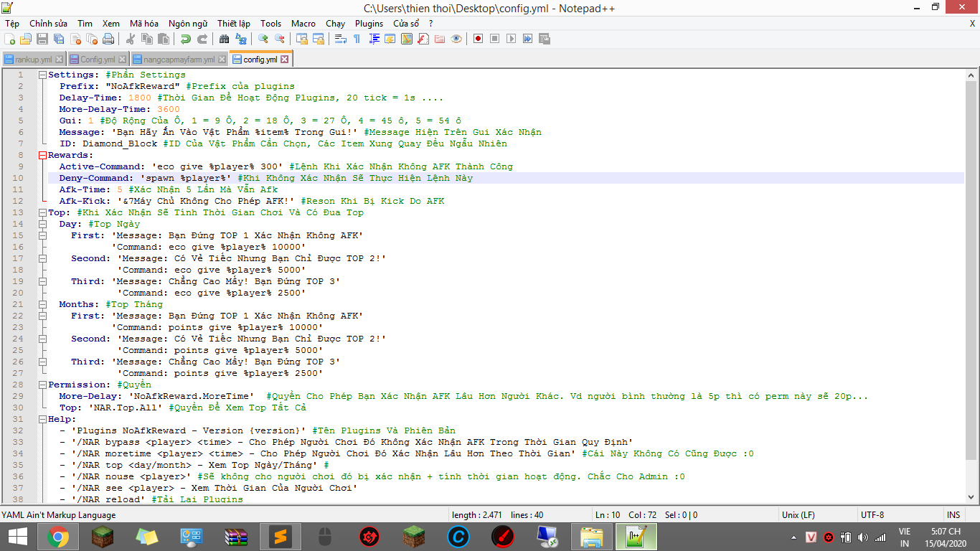This screenshot has width=980, height=551.
Task: Open Google Chrome from the taskbar
Action: (58, 536)
